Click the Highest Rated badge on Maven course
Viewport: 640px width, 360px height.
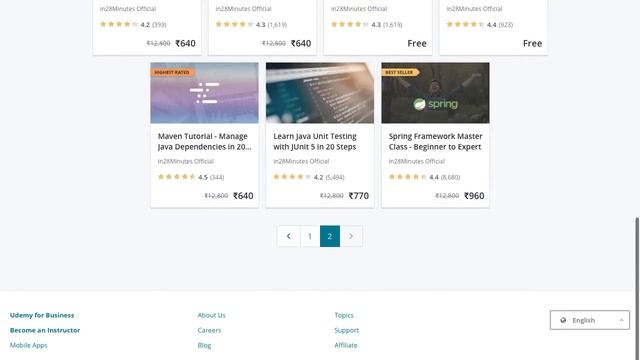pos(172,72)
